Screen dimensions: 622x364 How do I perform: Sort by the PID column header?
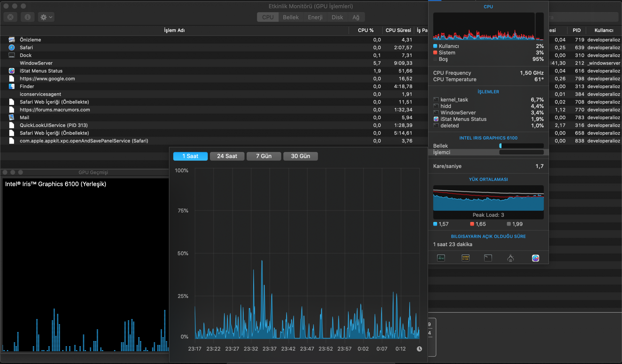(576, 30)
